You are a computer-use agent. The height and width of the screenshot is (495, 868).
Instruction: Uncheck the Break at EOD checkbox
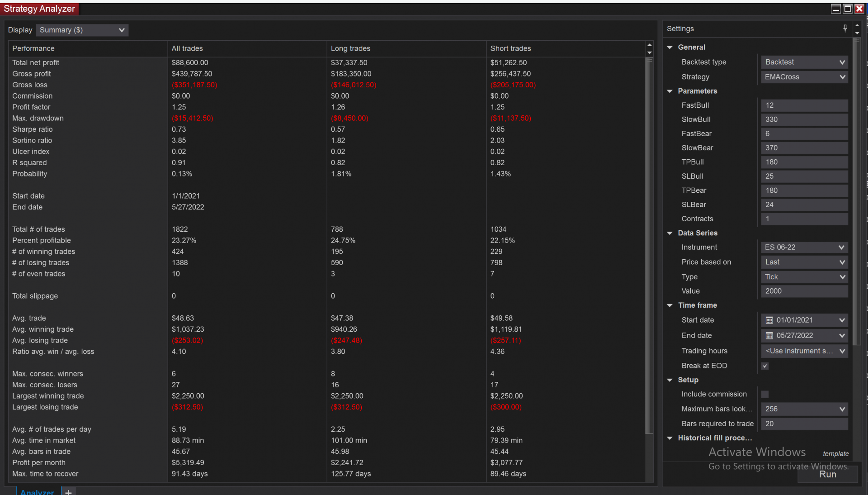pyautogui.click(x=765, y=366)
